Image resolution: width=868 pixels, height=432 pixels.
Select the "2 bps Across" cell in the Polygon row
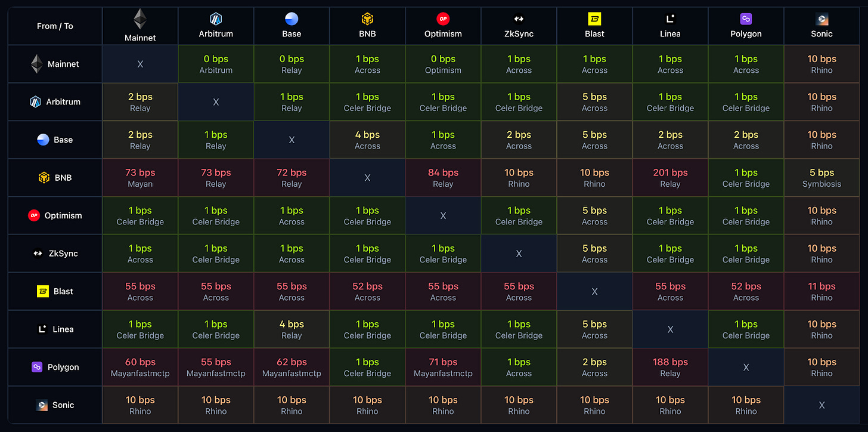[x=594, y=367]
